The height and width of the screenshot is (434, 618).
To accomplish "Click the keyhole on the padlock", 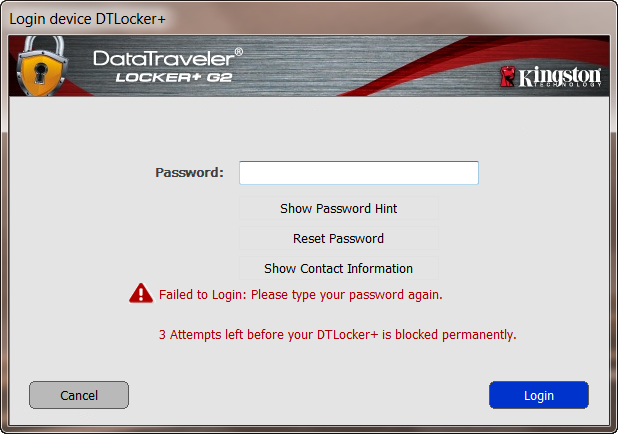I will 40,74.
